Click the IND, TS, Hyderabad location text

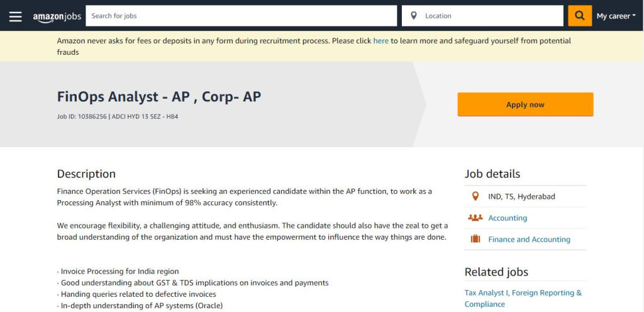(521, 197)
